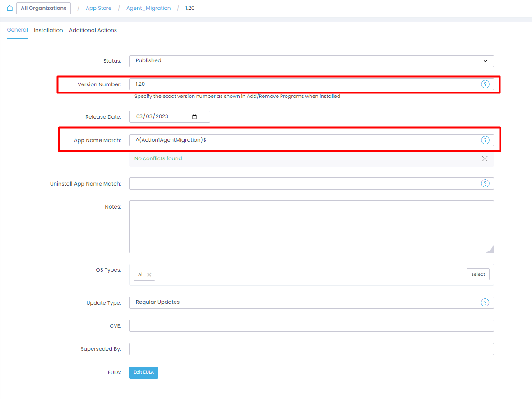The image size is (532, 399).
Task: Open the All Organizations selector
Action: pos(43,8)
